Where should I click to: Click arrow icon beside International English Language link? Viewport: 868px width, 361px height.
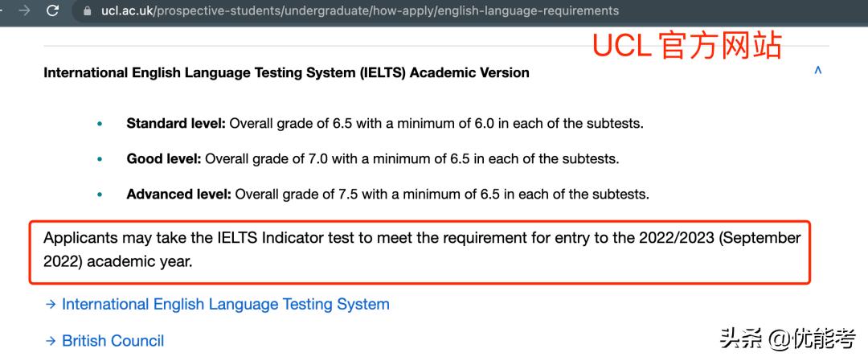[x=51, y=305]
